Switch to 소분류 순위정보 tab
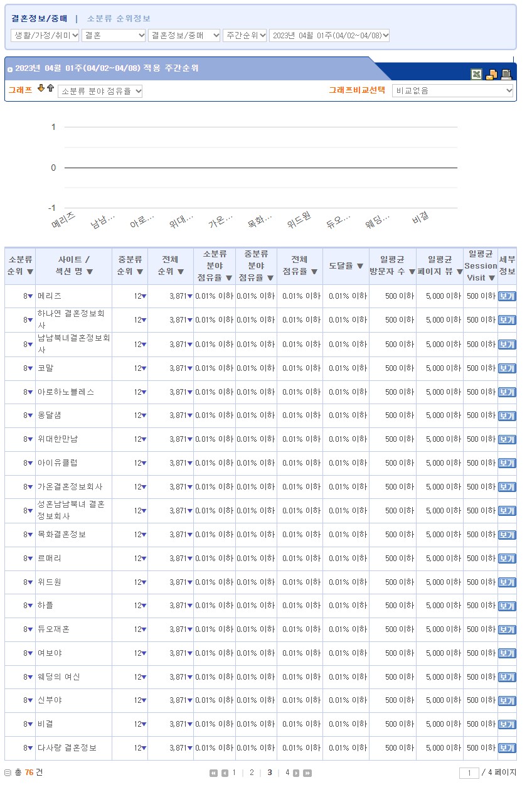532x792 pixels. [x=119, y=19]
